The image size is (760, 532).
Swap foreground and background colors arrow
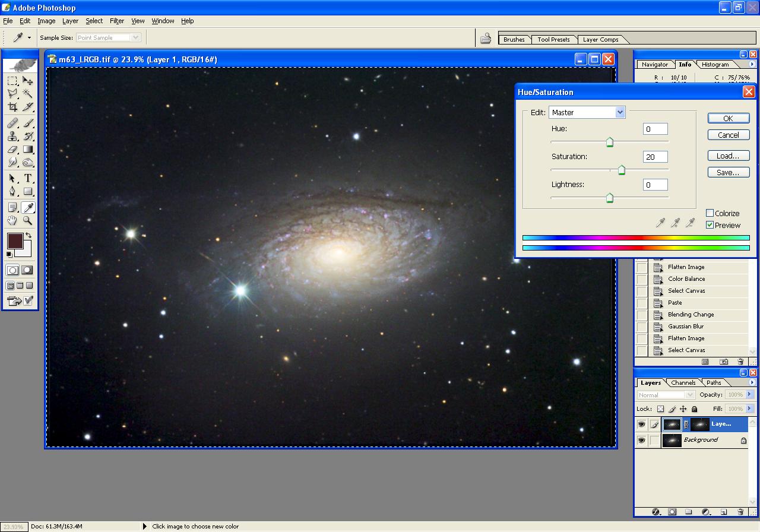coord(28,236)
